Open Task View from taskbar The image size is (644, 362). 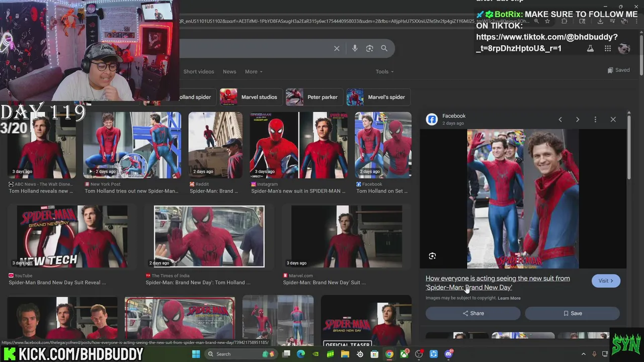point(286,354)
